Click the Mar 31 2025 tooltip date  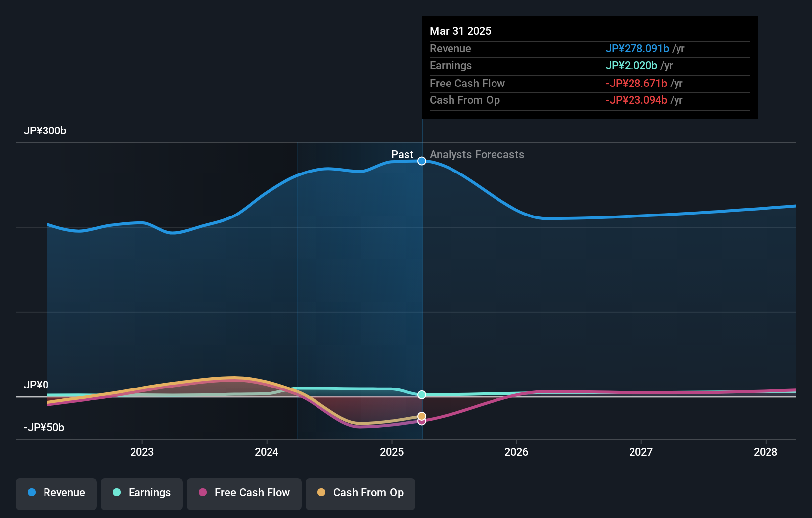point(460,31)
